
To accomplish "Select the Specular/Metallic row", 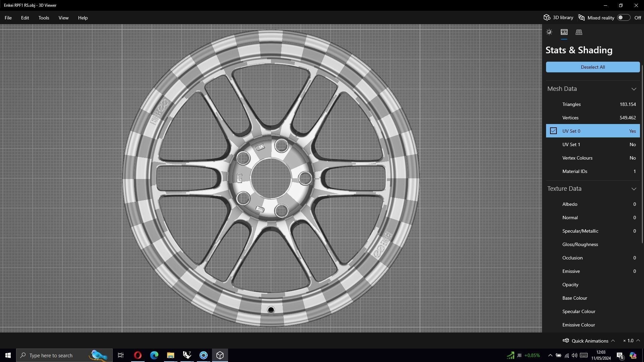I will coord(593,231).
